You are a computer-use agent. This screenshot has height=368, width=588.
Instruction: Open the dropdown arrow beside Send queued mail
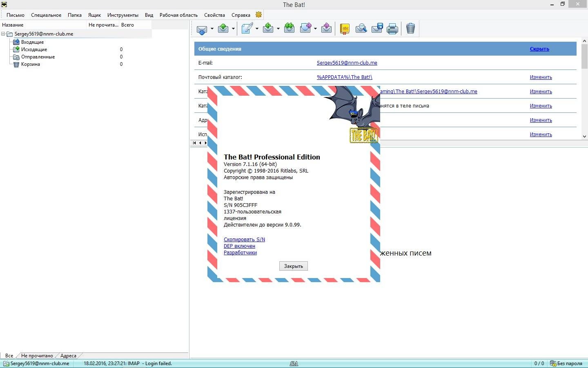tap(233, 29)
